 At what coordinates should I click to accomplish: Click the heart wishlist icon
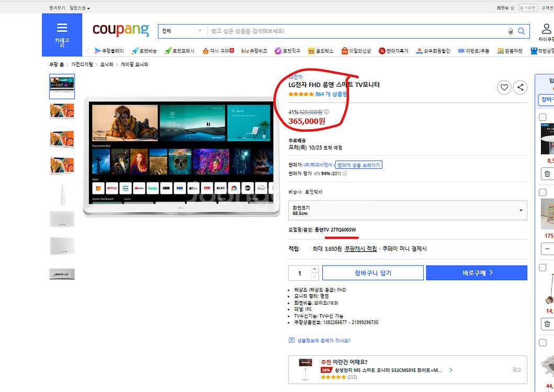(504, 87)
